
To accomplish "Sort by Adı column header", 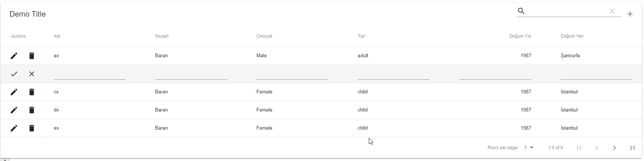I will (57, 36).
